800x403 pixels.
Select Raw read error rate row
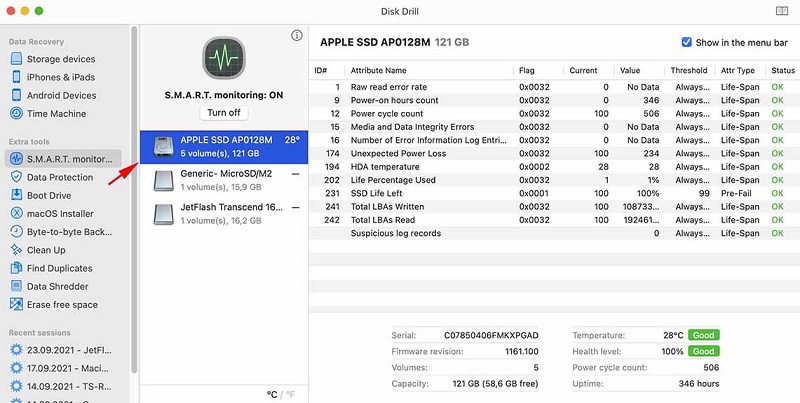(554, 87)
